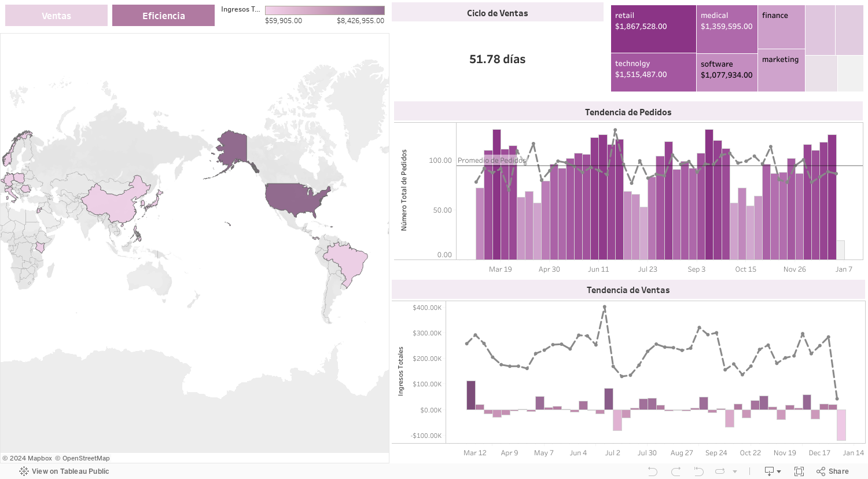Select Brazil on the map
Image resolution: width=868 pixels, height=479 pixels.
(347, 262)
